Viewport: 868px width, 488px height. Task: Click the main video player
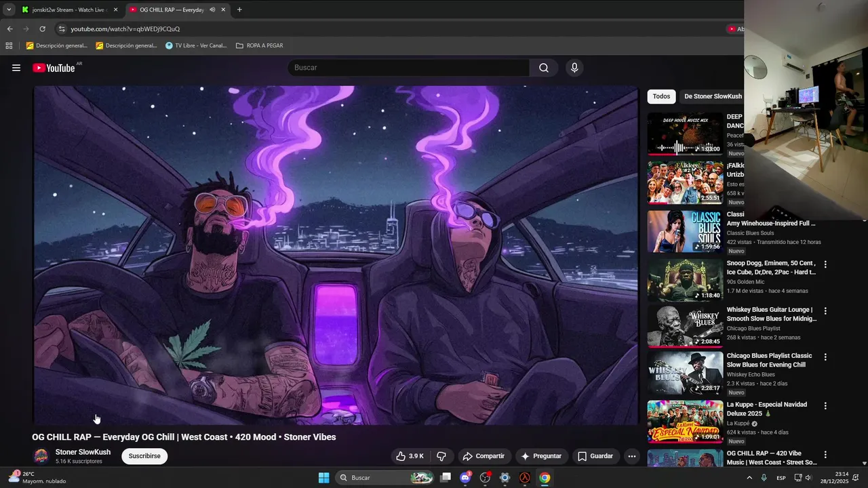point(336,256)
